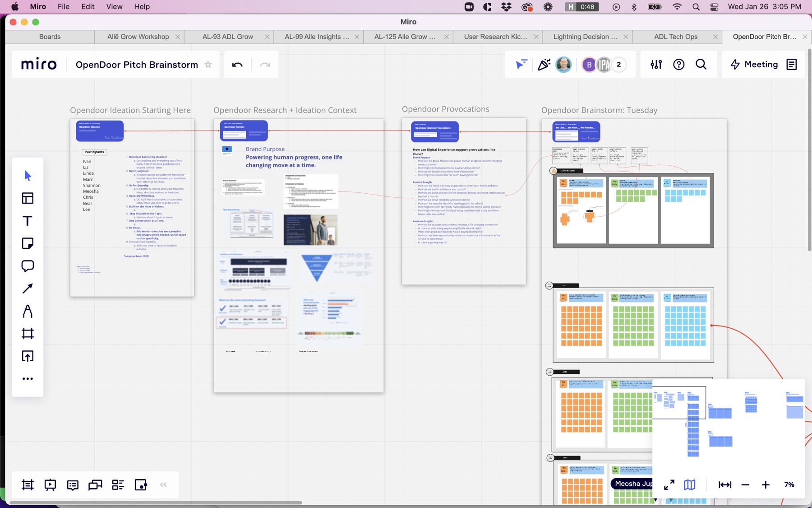Click the minimap thumbnail overview
The width and height of the screenshot is (812, 508).
click(729, 424)
